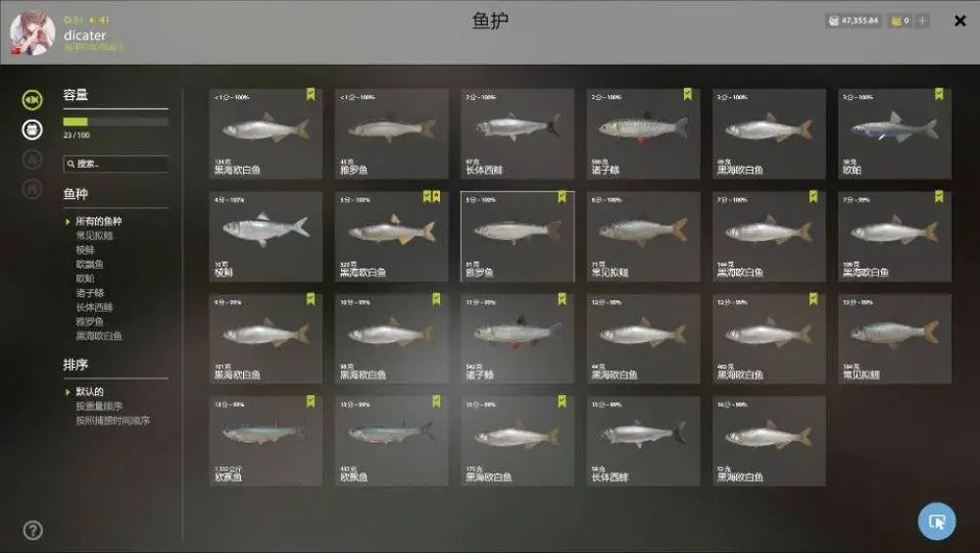The image size is (980, 553).
Task: Click the blue cursor button at bottom right
Action: (x=936, y=521)
